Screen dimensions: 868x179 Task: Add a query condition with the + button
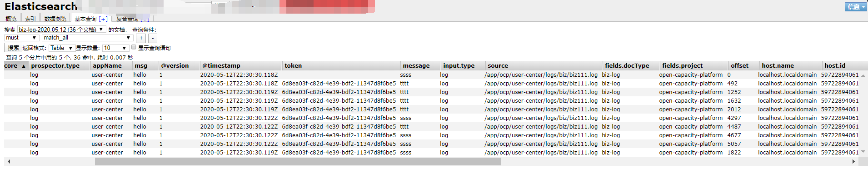point(141,39)
